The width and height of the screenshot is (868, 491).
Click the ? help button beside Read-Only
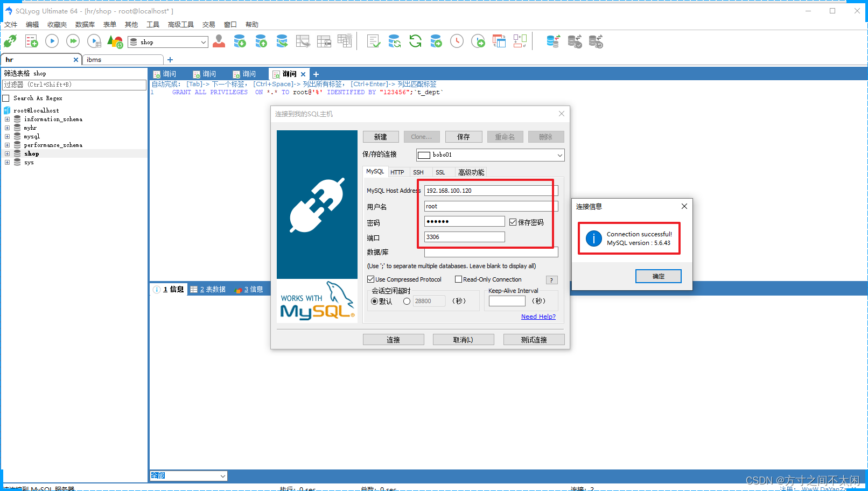coord(552,280)
